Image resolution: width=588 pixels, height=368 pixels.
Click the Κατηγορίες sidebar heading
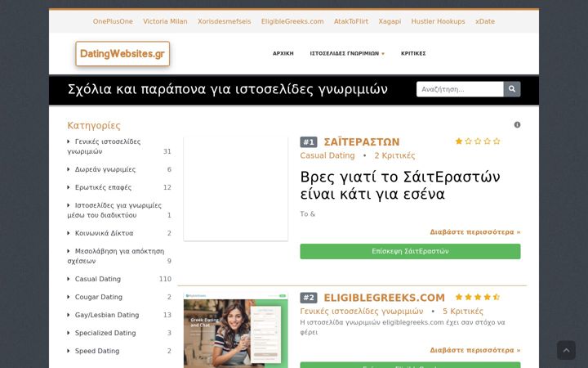click(x=94, y=125)
